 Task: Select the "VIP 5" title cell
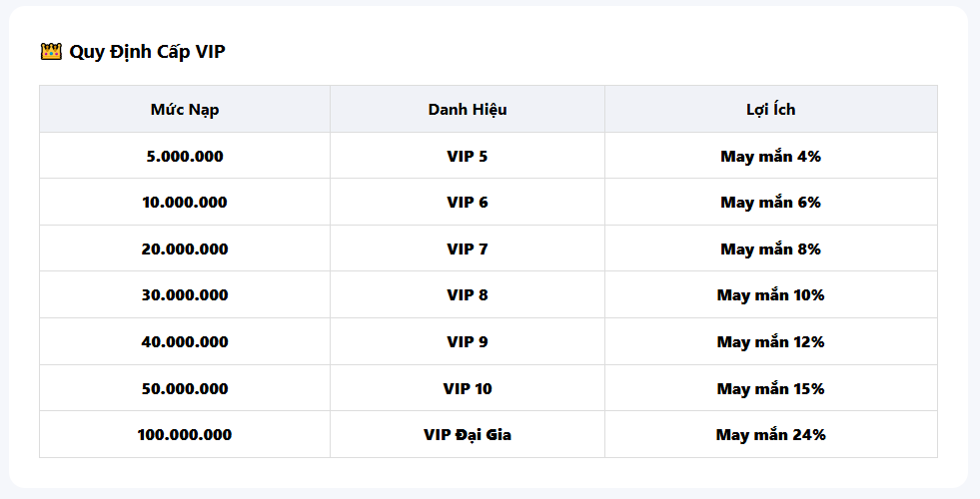click(x=468, y=157)
